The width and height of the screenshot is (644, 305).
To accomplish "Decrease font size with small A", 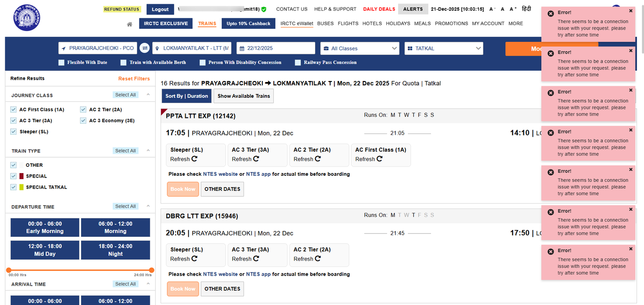I will 491,9.
